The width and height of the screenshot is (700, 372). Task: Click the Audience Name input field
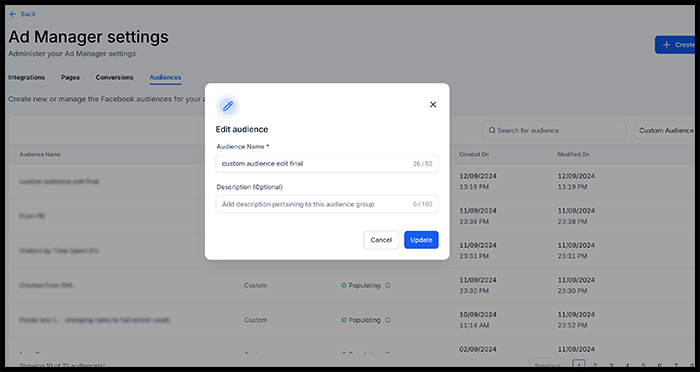tap(327, 163)
